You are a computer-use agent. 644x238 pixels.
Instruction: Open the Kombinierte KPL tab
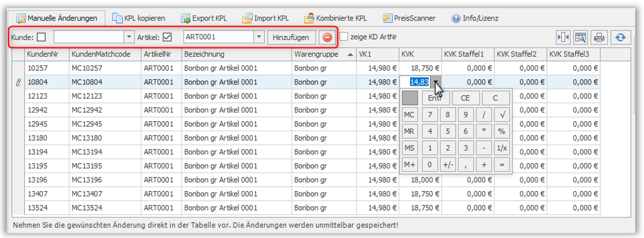(335, 18)
